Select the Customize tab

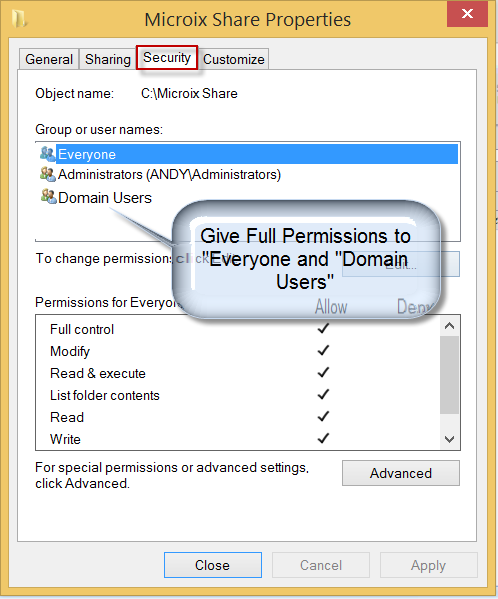(233, 59)
